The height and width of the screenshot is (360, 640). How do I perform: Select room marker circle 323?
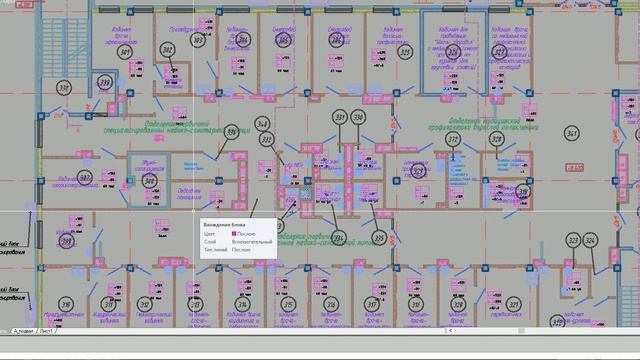coord(573,240)
